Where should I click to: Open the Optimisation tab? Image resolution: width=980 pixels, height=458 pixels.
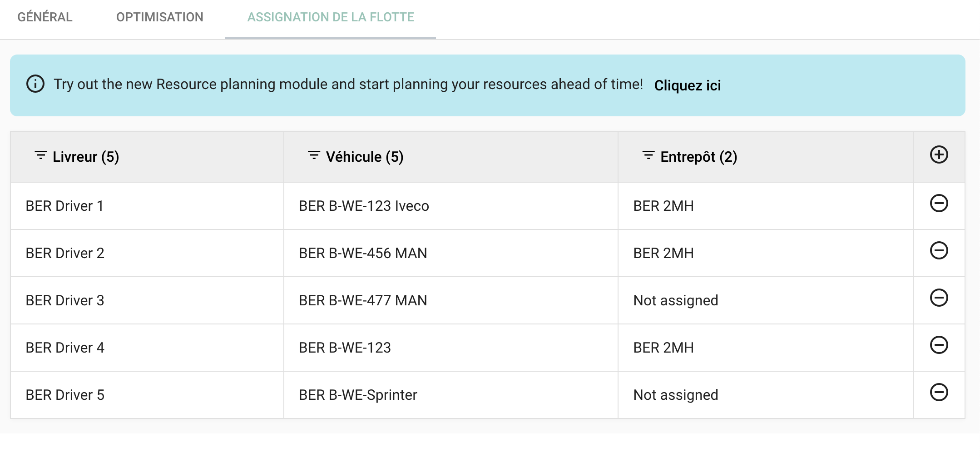(x=160, y=17)
